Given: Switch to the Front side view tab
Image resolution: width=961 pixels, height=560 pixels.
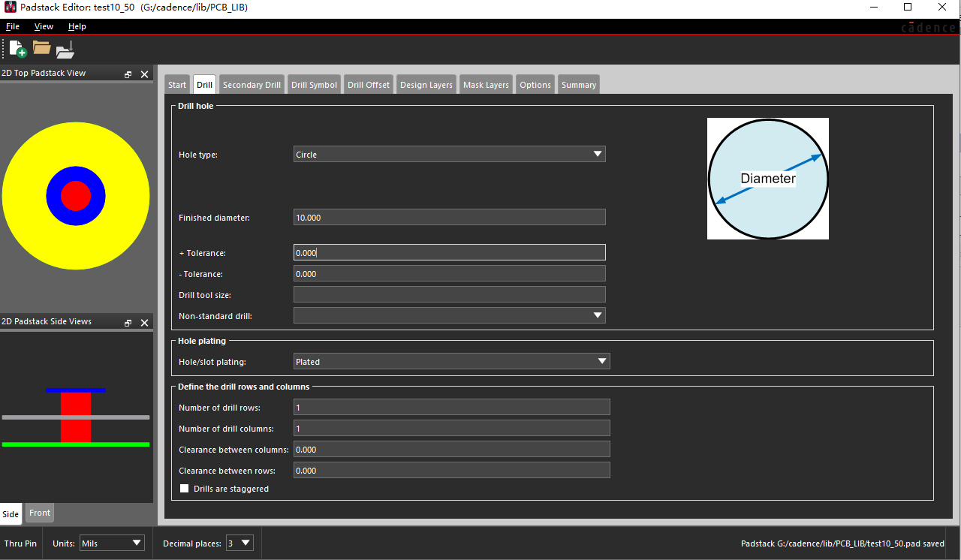Looking at the screenshot, I should click(x=40, y=513).
